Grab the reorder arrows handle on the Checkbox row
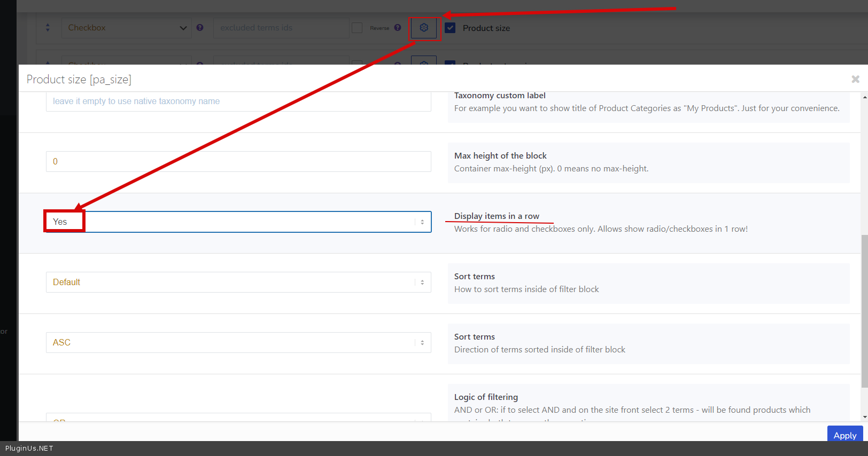Image resolution: width=868 pixels, height=456 pixels. pos(48,28)
